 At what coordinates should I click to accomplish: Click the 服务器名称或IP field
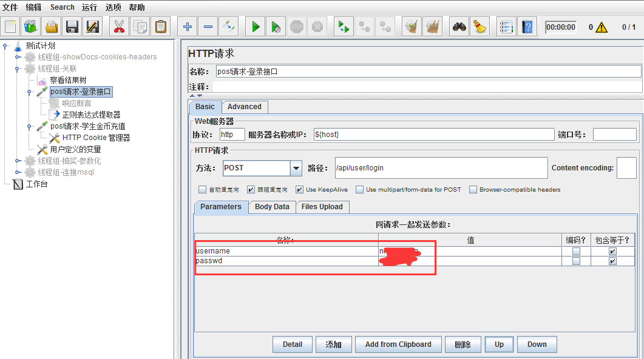tap(434, 135)
